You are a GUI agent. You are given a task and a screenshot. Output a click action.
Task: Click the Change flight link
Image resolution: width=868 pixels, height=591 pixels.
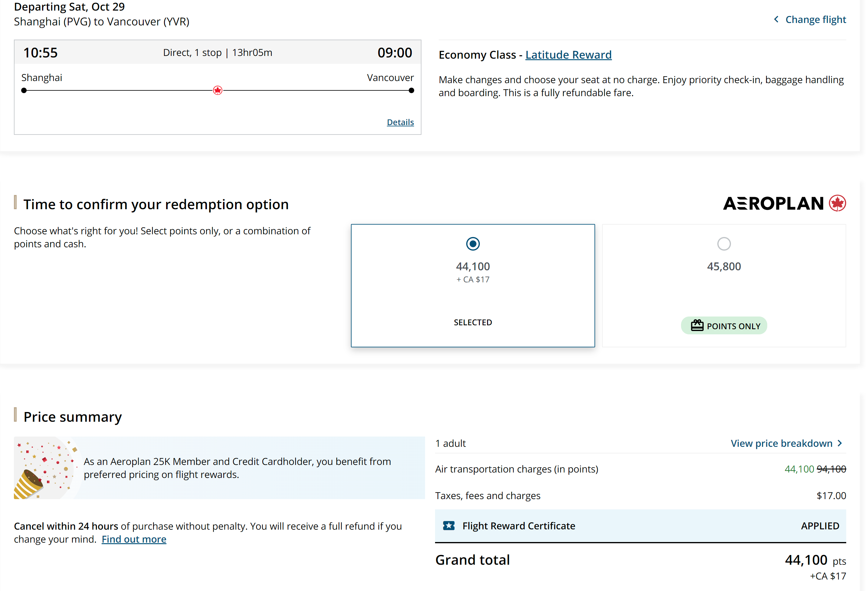tap(815, 19)
